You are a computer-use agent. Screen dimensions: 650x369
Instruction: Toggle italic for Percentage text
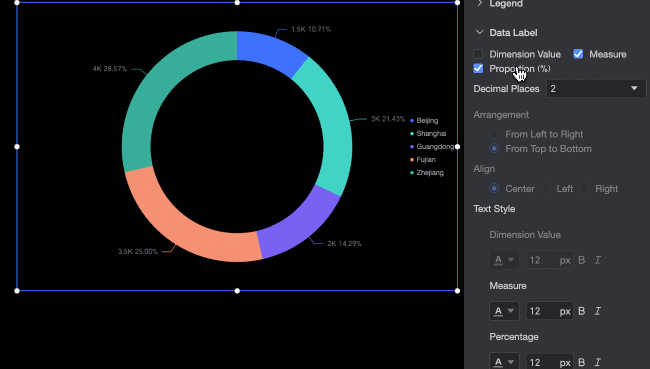click(x=598, y=362)
